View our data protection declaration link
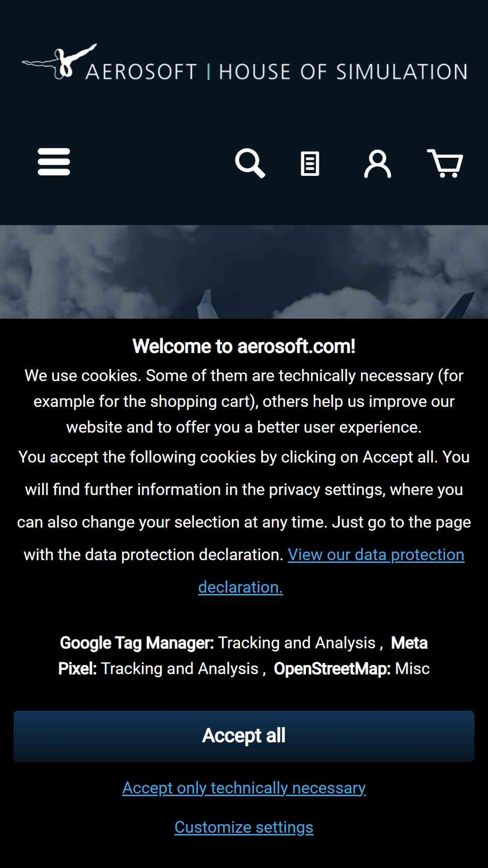 (331, 571)
